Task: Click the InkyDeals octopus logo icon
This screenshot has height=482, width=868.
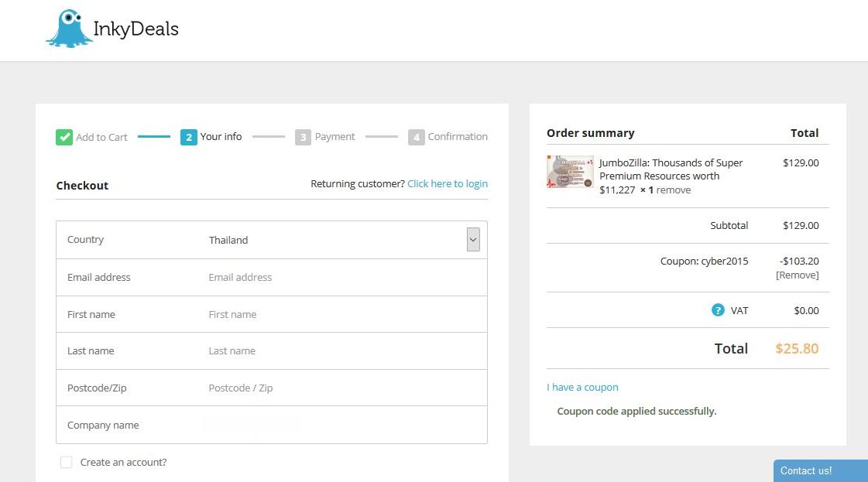Action: [69, 29]
